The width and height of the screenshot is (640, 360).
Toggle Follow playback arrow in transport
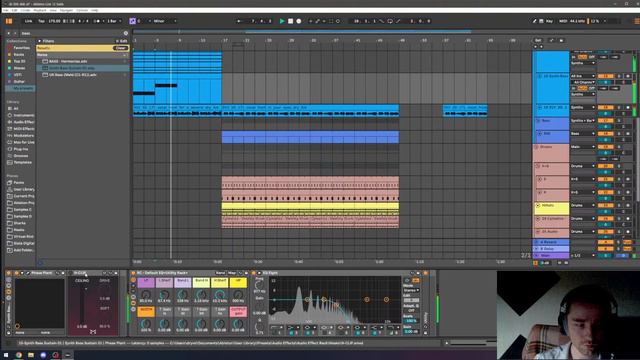239,21
